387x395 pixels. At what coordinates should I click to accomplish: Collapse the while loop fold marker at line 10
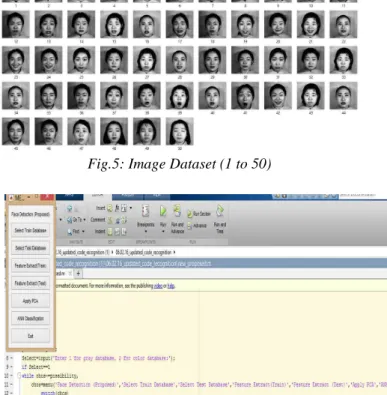coord(19,376)
